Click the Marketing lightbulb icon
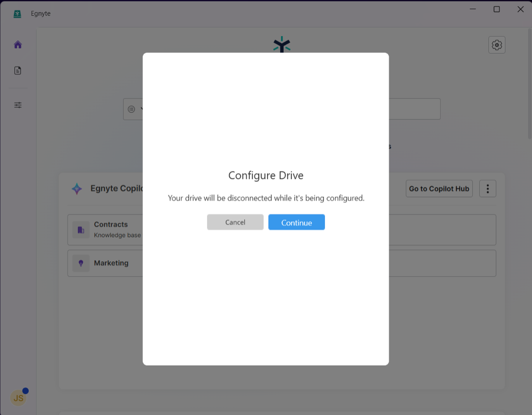 pos(81,263)
